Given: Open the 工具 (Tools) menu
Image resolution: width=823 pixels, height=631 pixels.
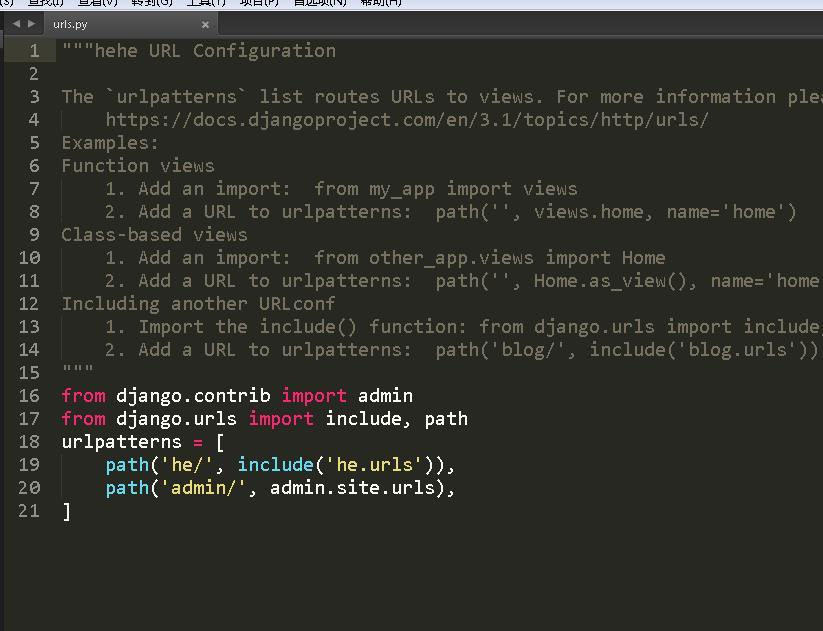Looking at the screenshot, I should [x=206, y=3].
